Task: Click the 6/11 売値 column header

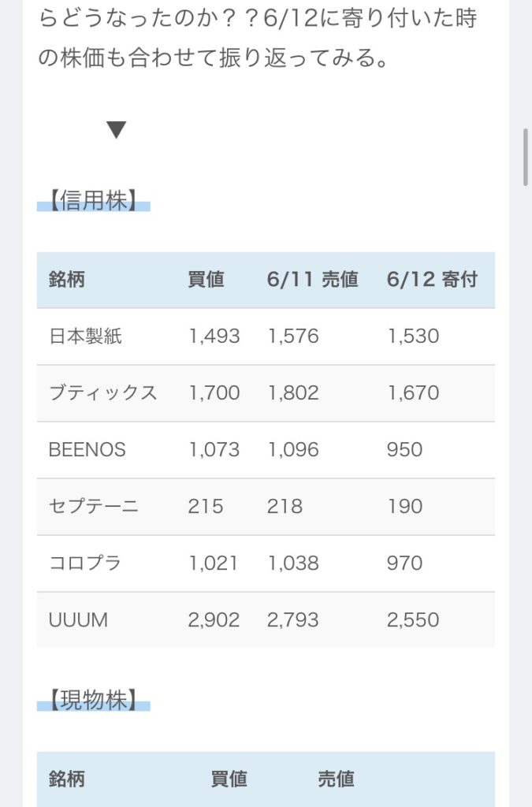Action: tap(312, 280)
